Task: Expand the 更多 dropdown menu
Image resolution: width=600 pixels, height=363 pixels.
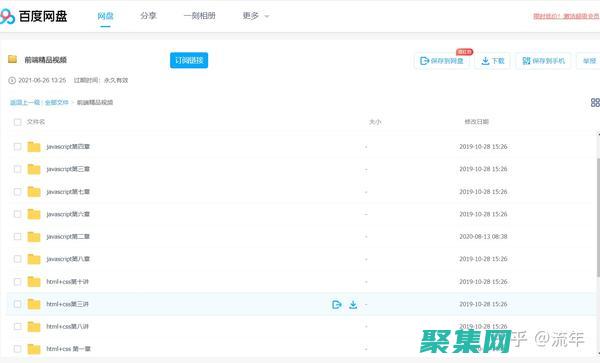Action: pos(256,16)
